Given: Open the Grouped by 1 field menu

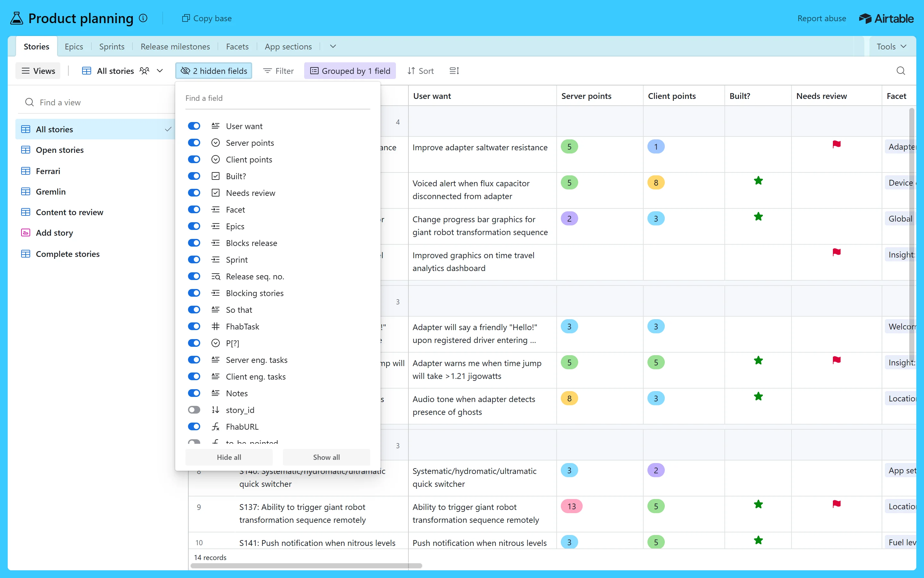Looking at the screenshot, I should [x=350, y=71].
